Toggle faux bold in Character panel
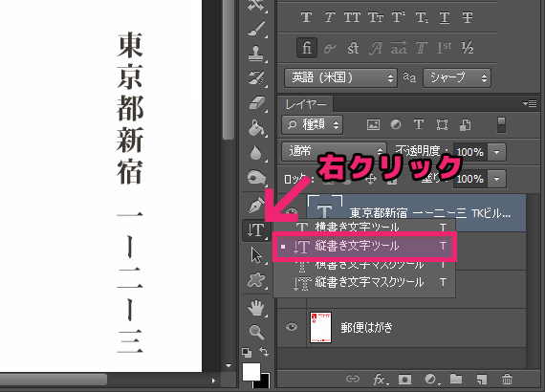 pyautogui.click(x=306, y=17)
